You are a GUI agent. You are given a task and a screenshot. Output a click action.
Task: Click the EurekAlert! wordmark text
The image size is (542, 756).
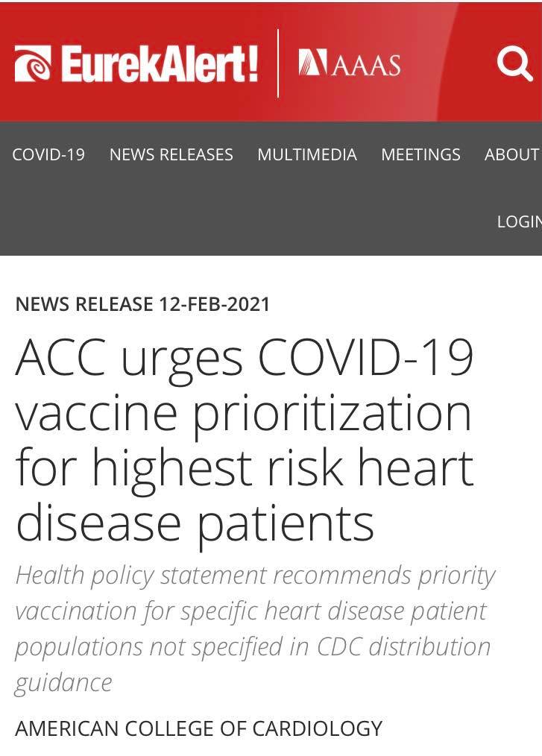tap(160, 64)
